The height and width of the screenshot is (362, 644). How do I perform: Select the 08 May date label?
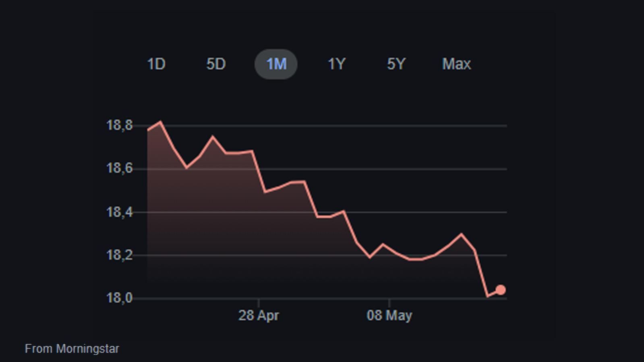click(x=389, y=315)
